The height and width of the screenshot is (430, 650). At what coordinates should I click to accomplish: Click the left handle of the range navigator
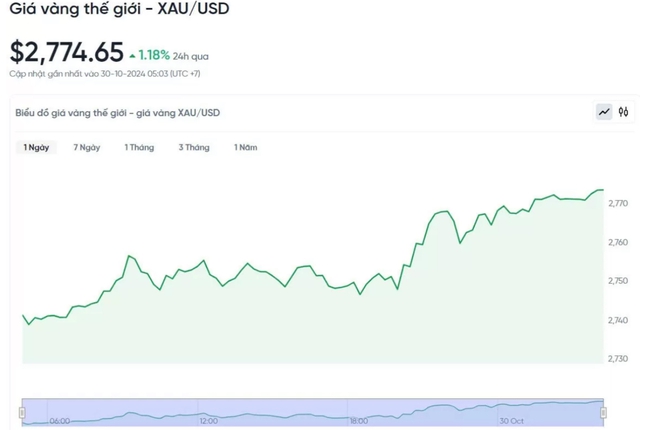22,412
